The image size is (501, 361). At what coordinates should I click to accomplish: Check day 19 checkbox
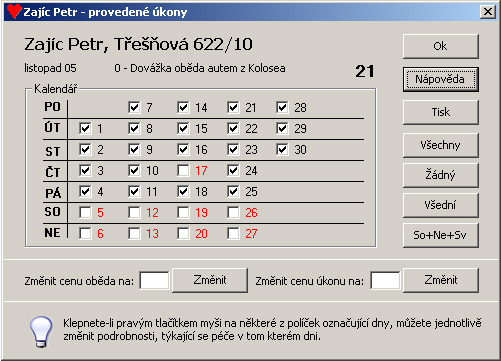pyautogui.click(x=183, y=212)
